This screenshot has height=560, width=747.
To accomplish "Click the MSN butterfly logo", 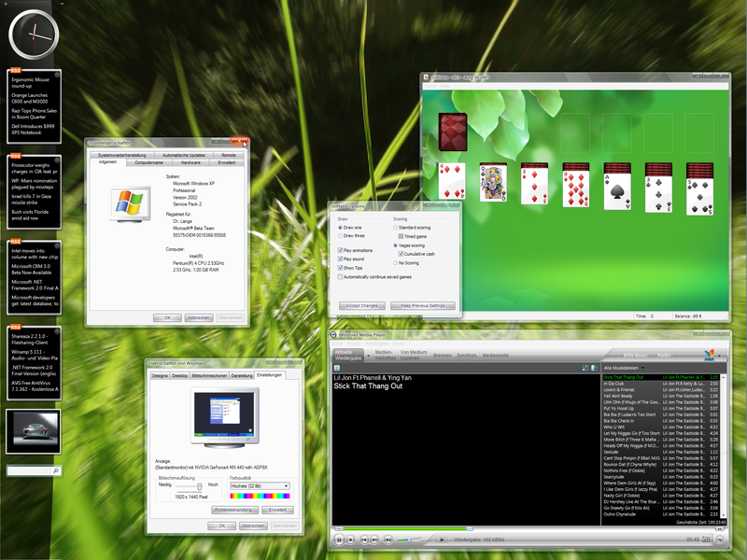I will pos(708,354).
